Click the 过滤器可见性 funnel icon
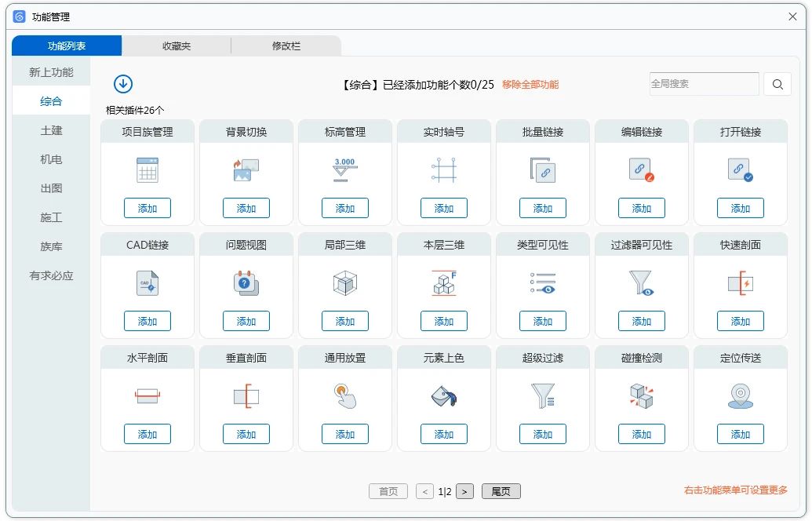The image size is (812, 521). (x=642, y=283)
